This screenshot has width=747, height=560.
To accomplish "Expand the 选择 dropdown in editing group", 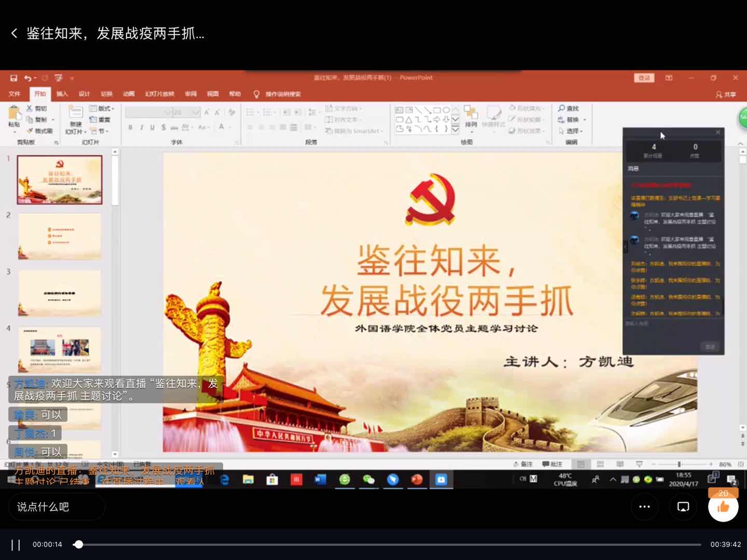I will [x=571, y=131].
